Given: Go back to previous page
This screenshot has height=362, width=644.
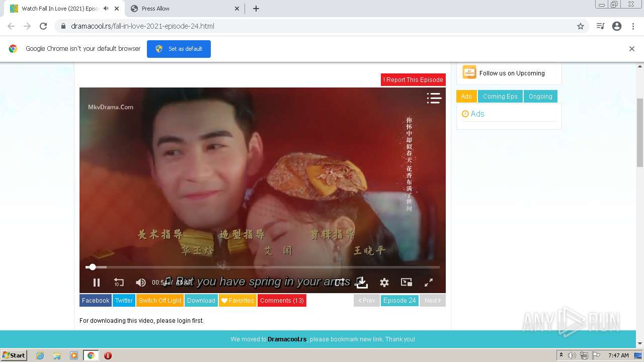Looking at the screenshot, I should coord(11,26).
